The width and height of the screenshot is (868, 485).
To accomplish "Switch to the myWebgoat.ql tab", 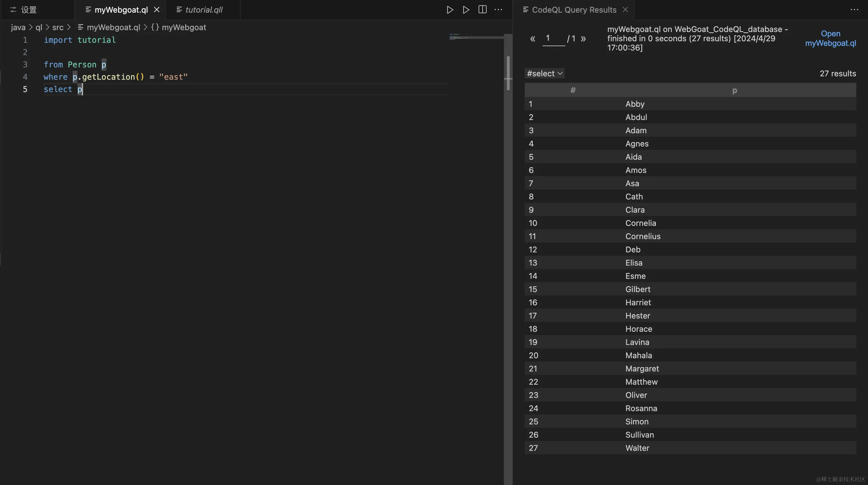I will tap(120, 10).
